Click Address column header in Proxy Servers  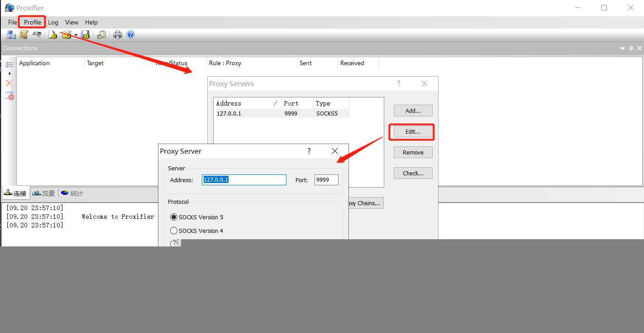(x=248, y=103)
